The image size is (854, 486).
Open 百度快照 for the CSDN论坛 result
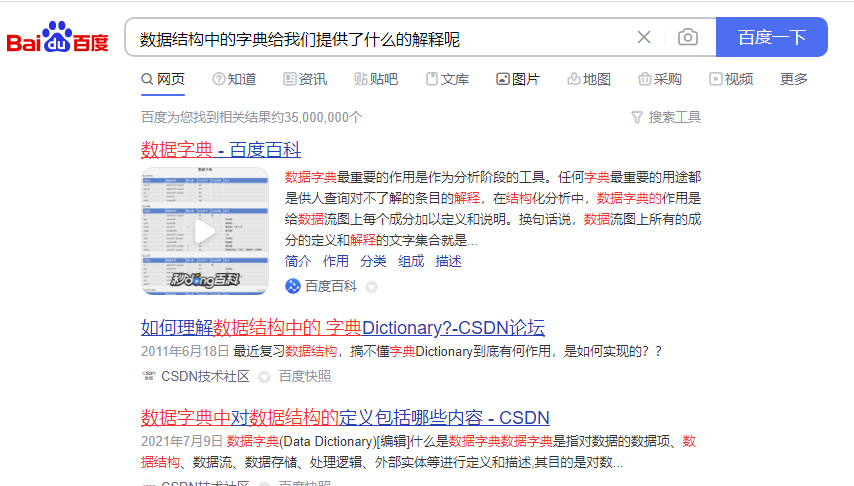[x=304, y=376]
